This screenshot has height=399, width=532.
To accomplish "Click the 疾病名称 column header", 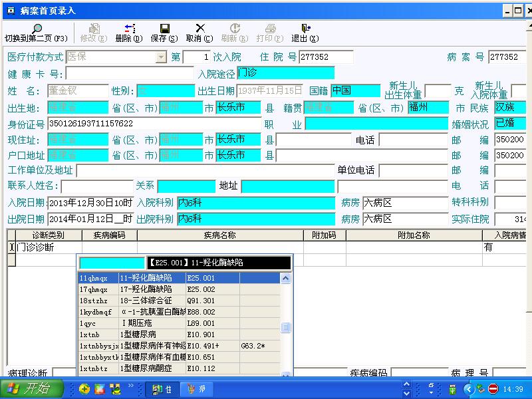I will [220, 235].
